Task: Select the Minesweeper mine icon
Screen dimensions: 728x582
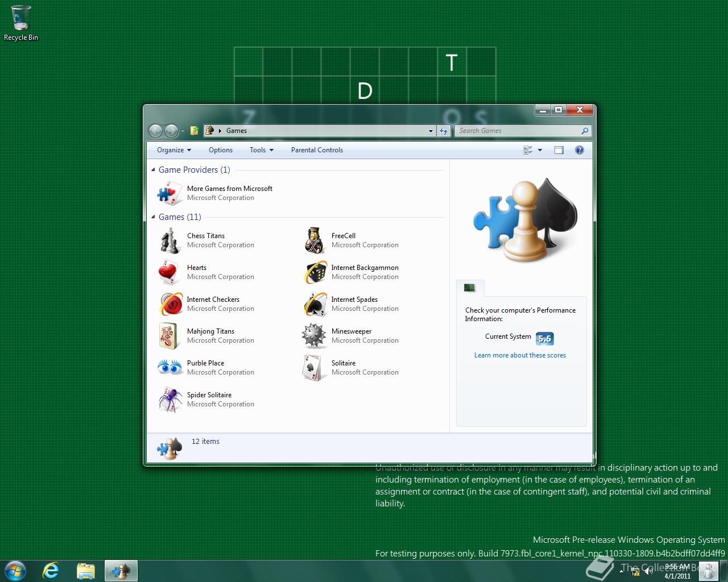Action: [x=314, y=336]
